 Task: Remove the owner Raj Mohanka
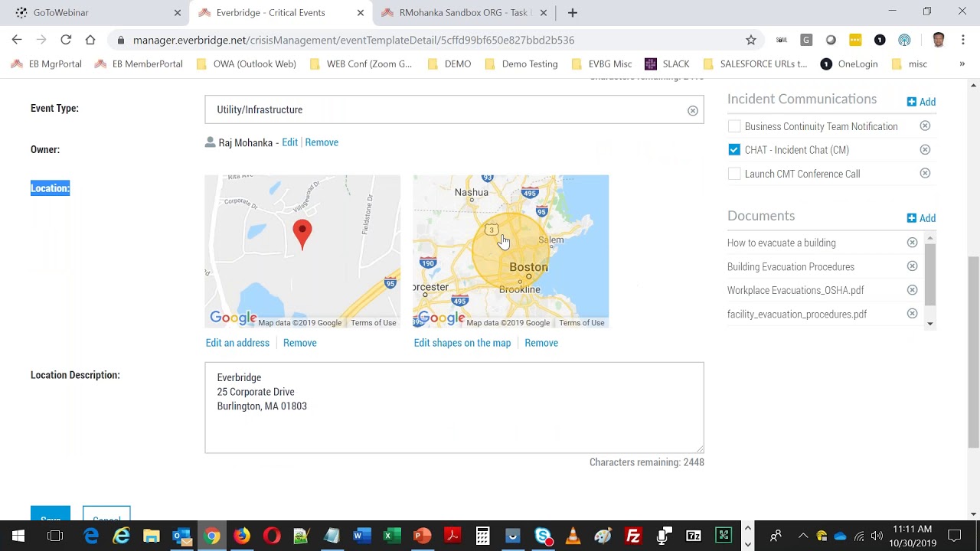tap(322, 142)
